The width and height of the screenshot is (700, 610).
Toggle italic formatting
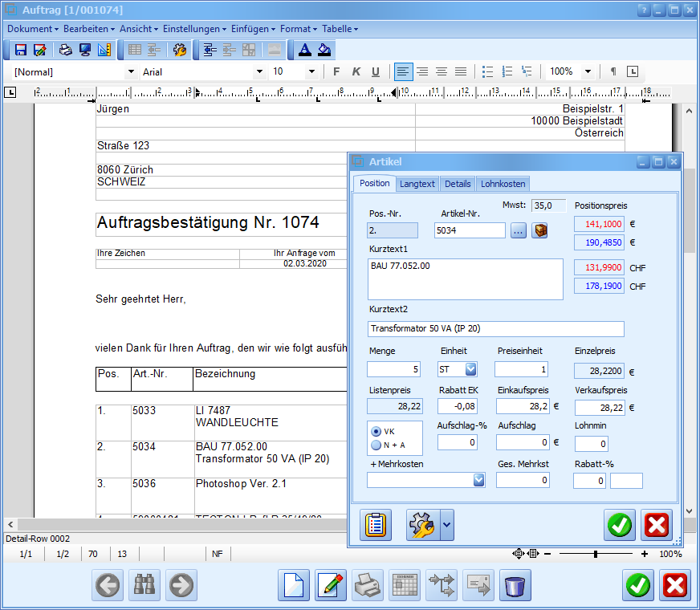tap(356, 72)
